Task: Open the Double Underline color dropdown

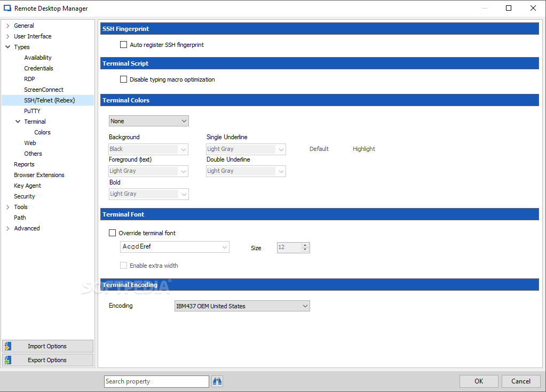Action: pyautogui.click(x=246, y=171)
